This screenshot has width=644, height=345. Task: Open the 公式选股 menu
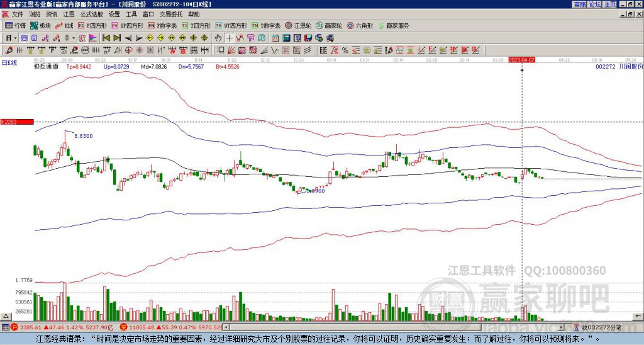91,14
